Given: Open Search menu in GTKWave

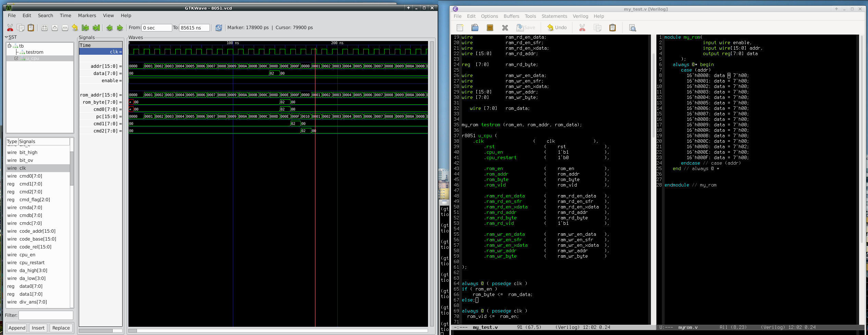Looking at the screenshot, I should [x=46, y=15].
